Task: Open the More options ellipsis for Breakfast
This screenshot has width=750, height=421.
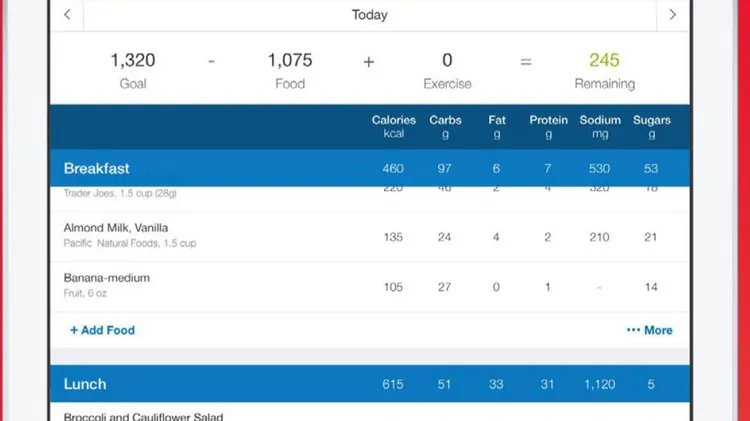Action: (633, 330)
